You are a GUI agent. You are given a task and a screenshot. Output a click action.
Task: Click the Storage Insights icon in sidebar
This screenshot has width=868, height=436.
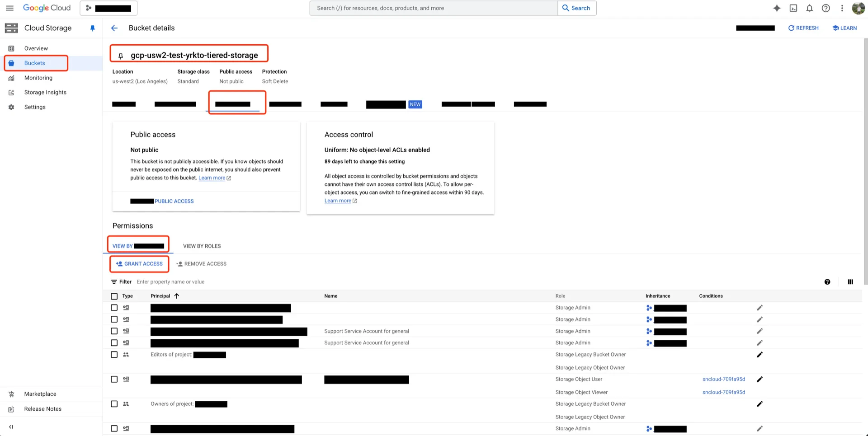(11, 93)
